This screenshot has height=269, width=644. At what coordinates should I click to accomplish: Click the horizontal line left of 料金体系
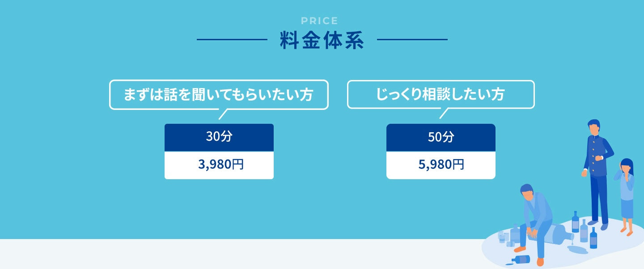(232, 40)
